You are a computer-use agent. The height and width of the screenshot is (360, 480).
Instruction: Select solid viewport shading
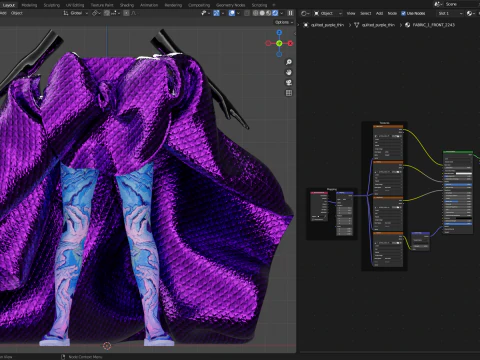(x=262, y=13)
